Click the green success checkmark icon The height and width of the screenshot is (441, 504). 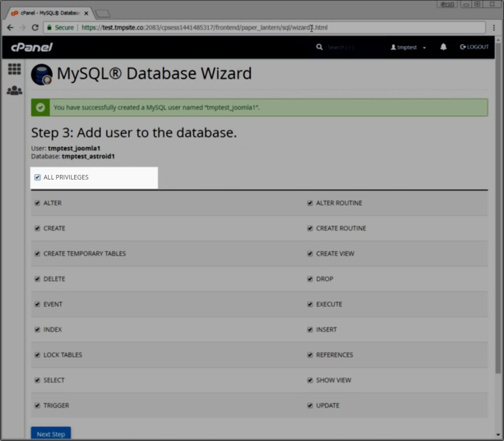(40, 108)
